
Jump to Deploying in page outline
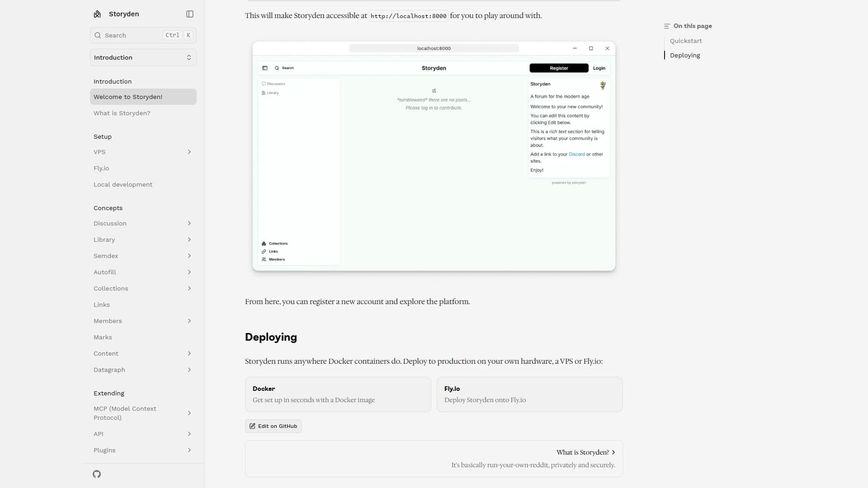tap(685, 55)
